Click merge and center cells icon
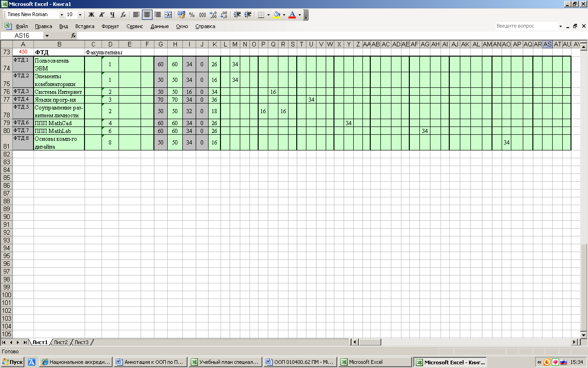The height and width of the screenshot is (368, 588). pos(168,15)
